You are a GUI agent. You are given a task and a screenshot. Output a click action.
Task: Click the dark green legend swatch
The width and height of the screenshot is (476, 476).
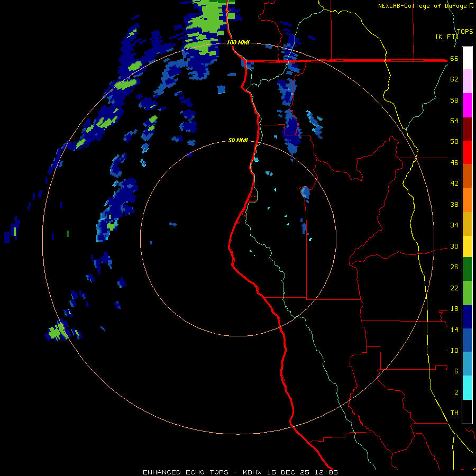pyautogui.click(x=467, y=269)
